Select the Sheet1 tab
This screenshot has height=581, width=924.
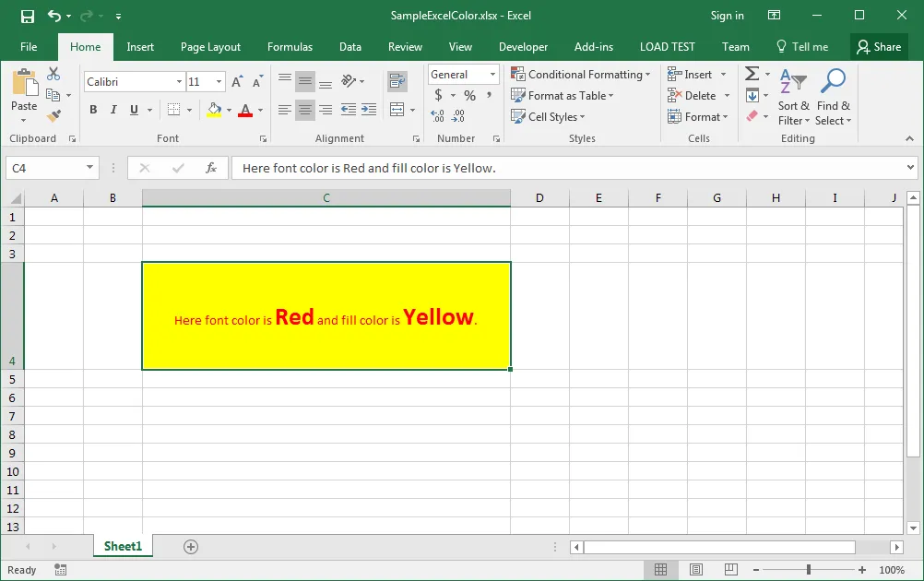(124, 546)
